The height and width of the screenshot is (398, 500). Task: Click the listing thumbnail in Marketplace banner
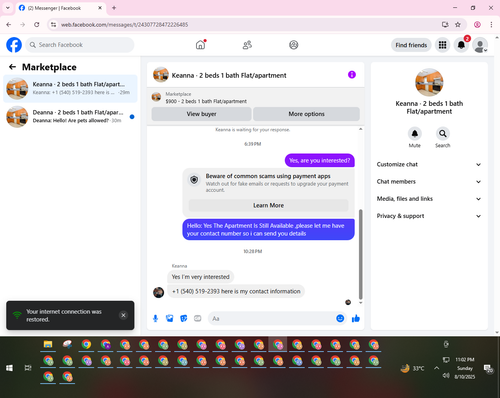click(x=156, y=97)
